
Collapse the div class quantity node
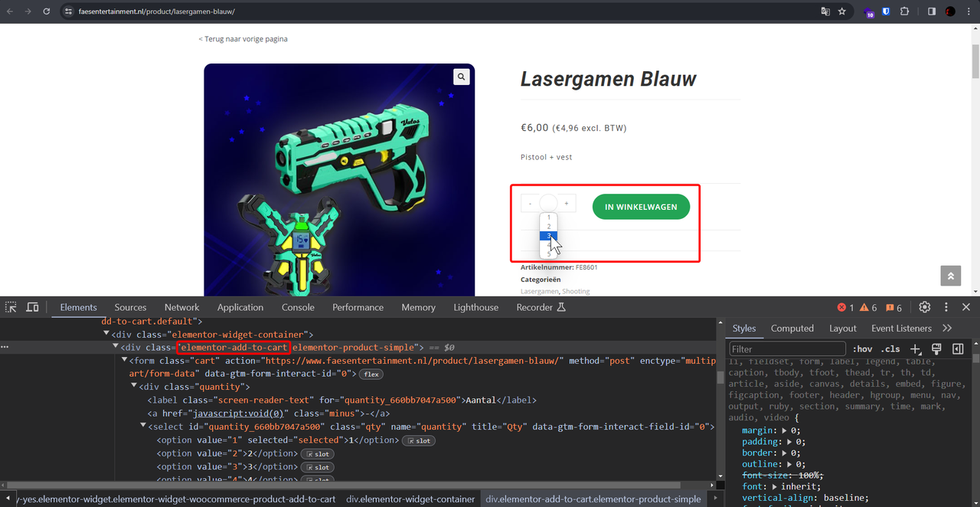click(x=135, y=387)
